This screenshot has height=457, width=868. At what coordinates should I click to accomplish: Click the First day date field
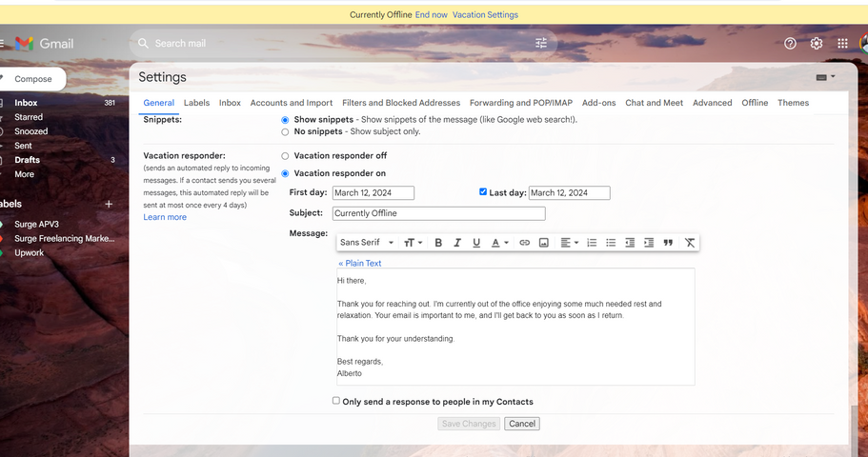(373, 193)
